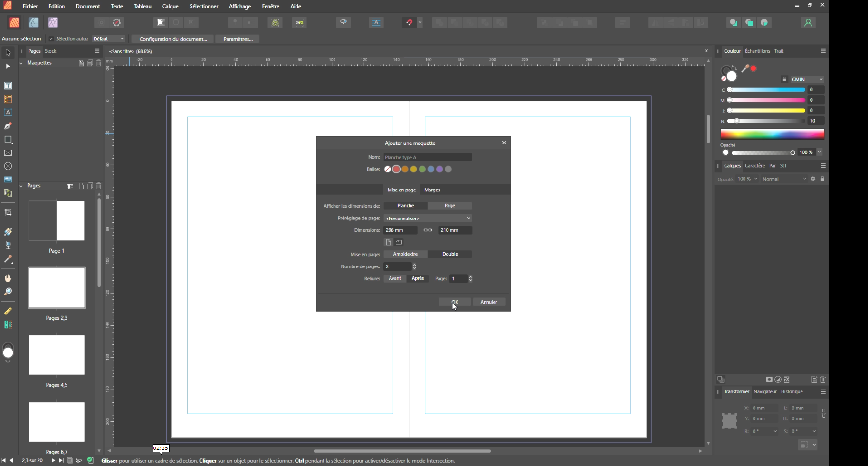Choose the Table tool
The height and width of the screenshot is (466, 868).
click(x=8, y=99)
